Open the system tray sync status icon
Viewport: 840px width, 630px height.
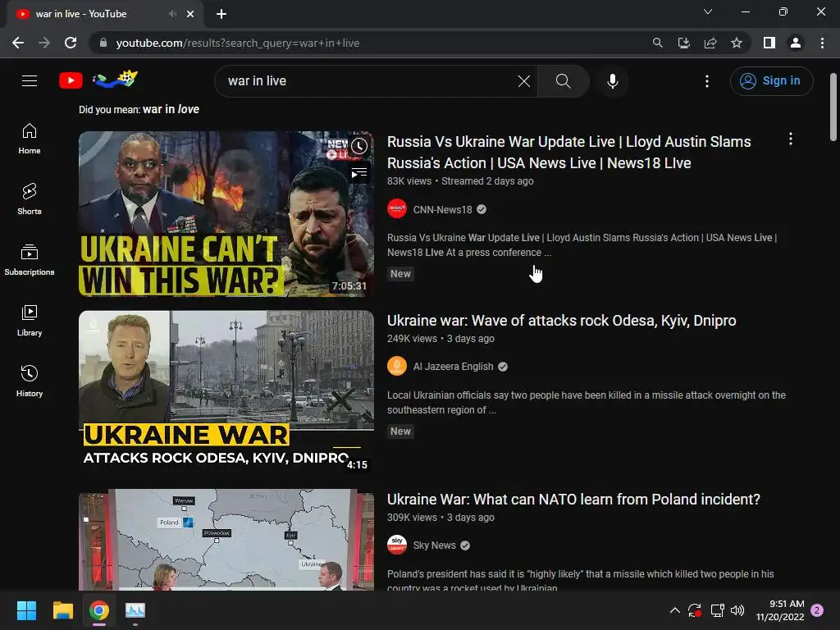pos(695,610)
